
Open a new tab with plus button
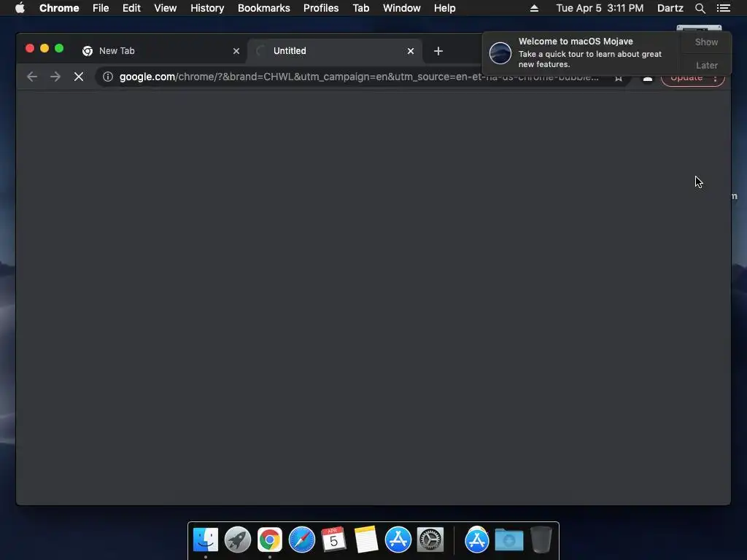pos(438,51)
